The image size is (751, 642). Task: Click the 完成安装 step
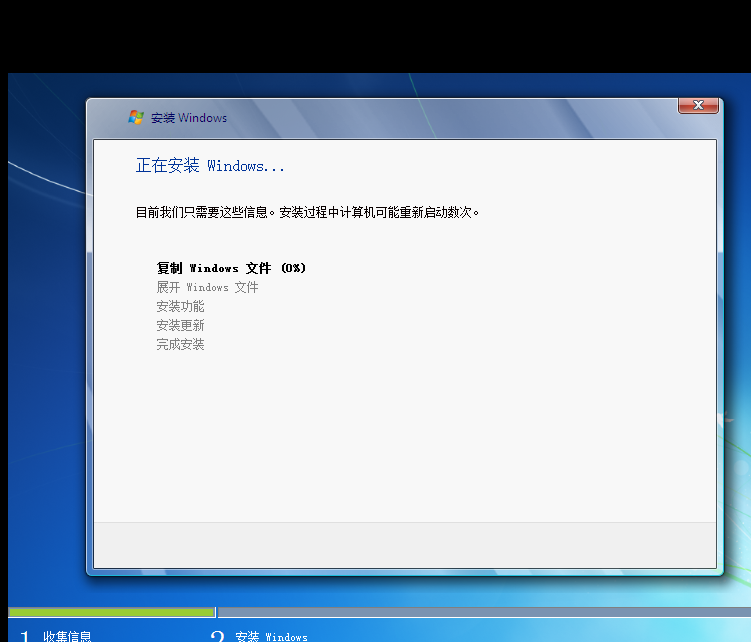tap(181, 344)
